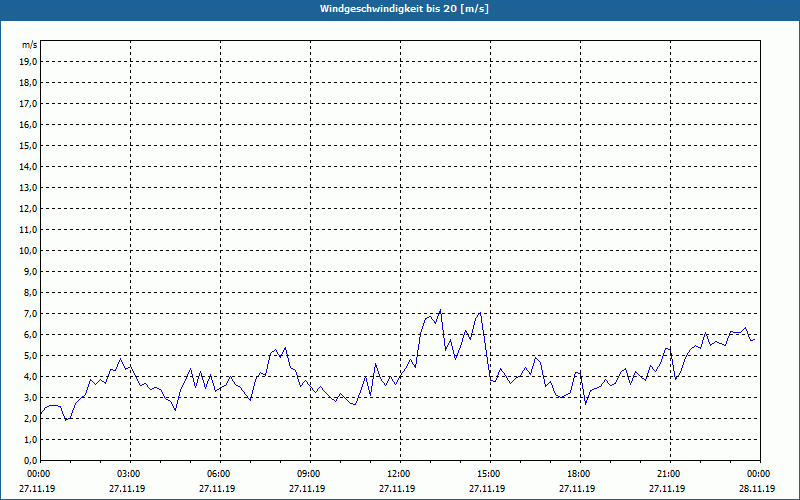This screenshot has width=800, height=500.
Task: Click the 15:00 time label
Action: pyautogui.click(x=490, y=474)
